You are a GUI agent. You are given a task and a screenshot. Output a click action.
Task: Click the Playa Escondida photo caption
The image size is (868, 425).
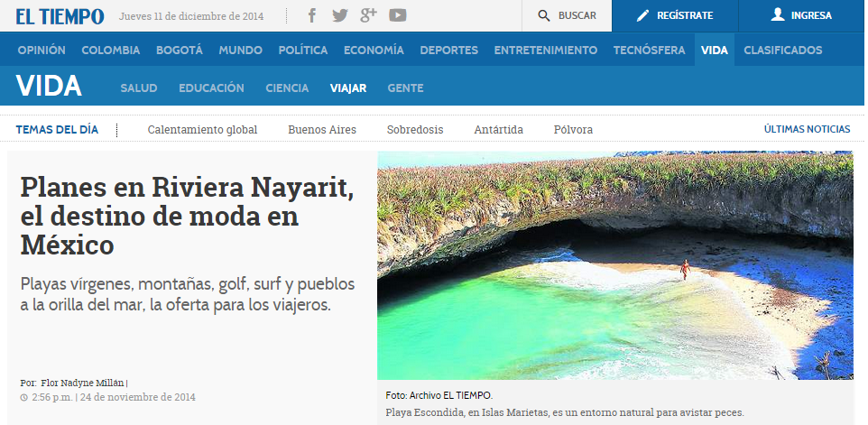click(565, 413)
